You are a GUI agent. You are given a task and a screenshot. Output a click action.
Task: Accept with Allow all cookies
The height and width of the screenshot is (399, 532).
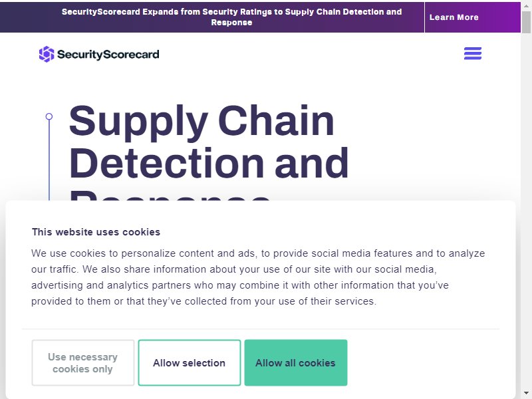[295, 362]
